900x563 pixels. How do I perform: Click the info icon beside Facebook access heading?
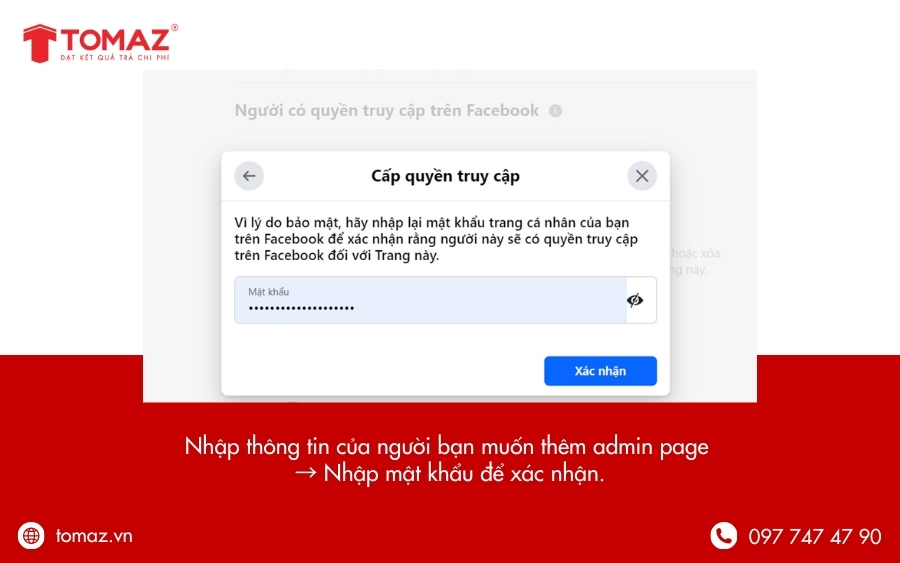(x=555, y=111)
